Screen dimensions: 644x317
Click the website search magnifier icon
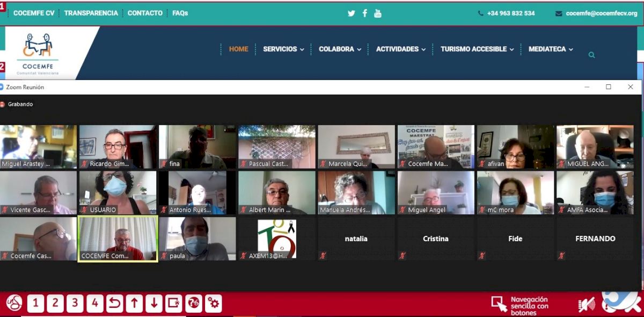click(x=591, y=55)
